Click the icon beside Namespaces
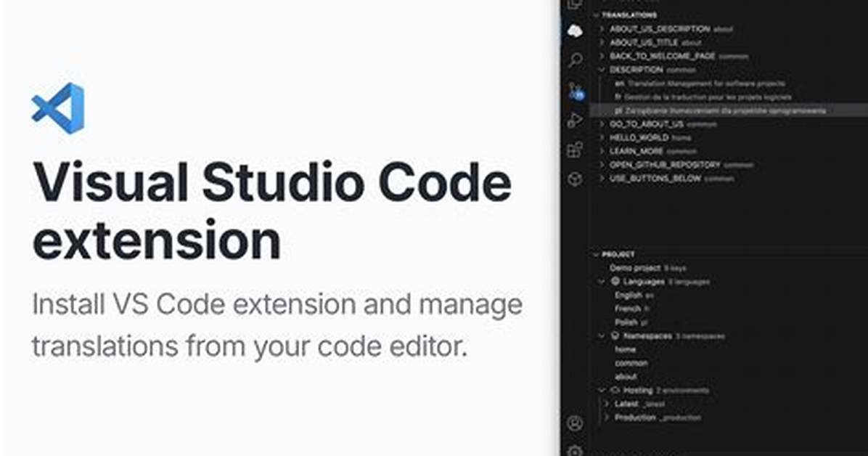868x456 pixels. (615, 335)
